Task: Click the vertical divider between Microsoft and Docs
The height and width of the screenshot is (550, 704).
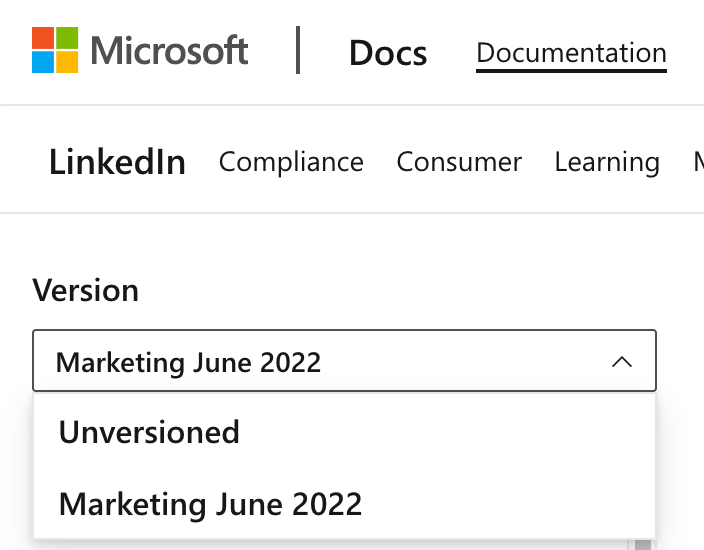Action: [298, 50]
